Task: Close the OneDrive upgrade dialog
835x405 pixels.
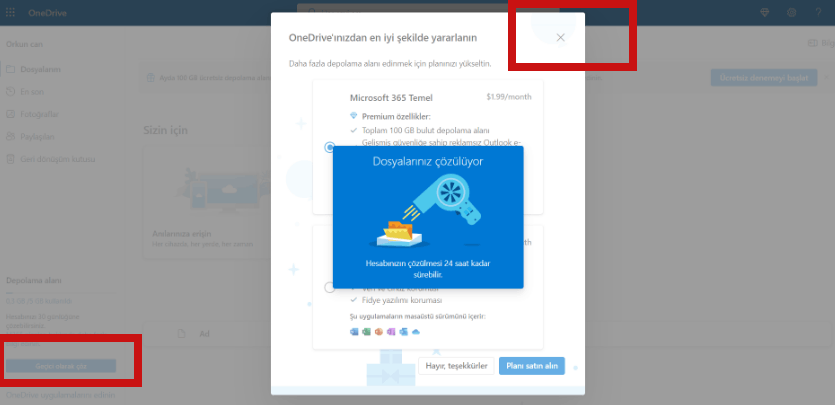Action: click(560, 37)
